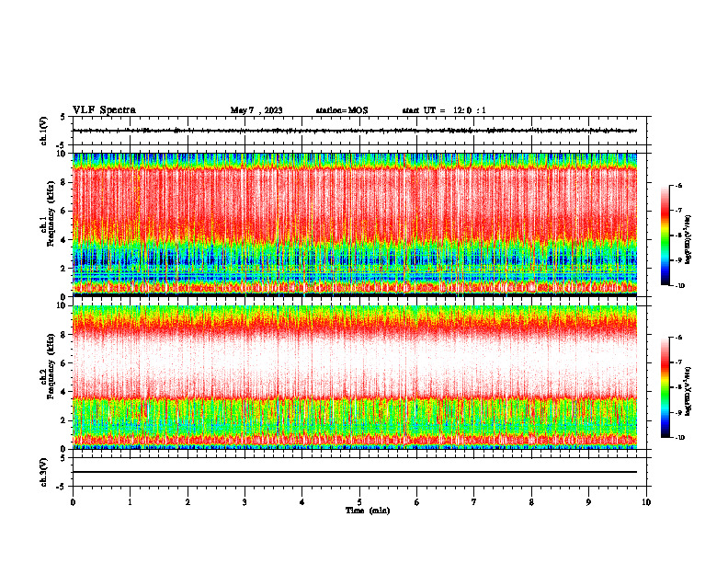Click the ch.1 spectrogram color scale bar
The height and width of the screenshot is (563, 728).
click(665, 236)
